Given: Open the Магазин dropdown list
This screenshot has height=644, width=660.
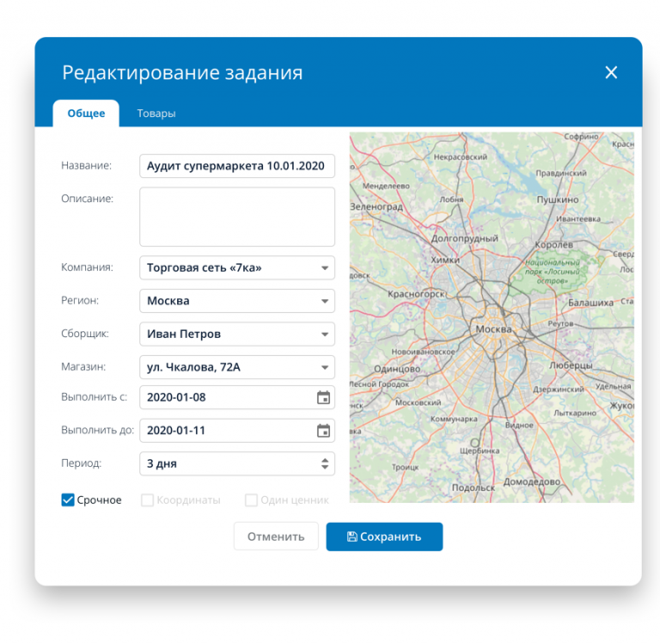Looking at the screenshot, I should pos(237,367).
